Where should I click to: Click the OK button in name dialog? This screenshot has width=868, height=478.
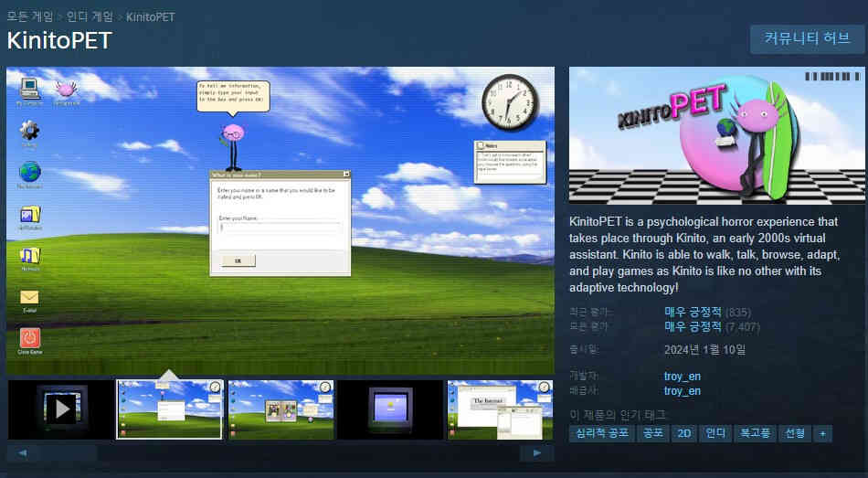tap(238, 260)
